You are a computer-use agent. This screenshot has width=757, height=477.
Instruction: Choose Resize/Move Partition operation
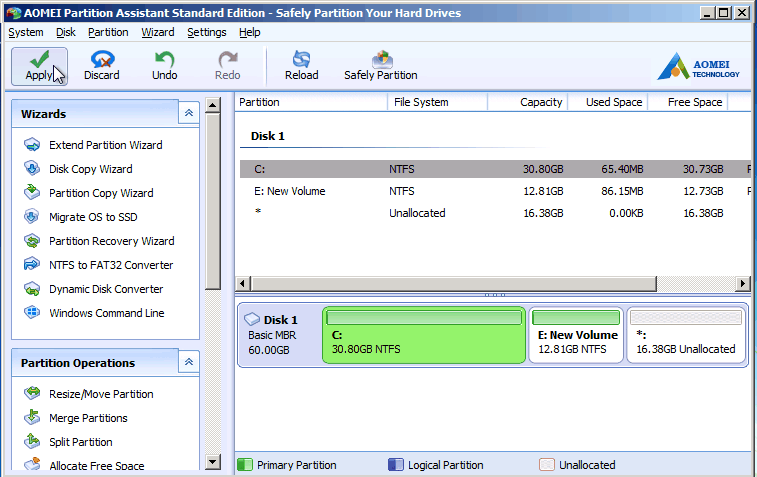pyautogui.click(x=101, y=394)
